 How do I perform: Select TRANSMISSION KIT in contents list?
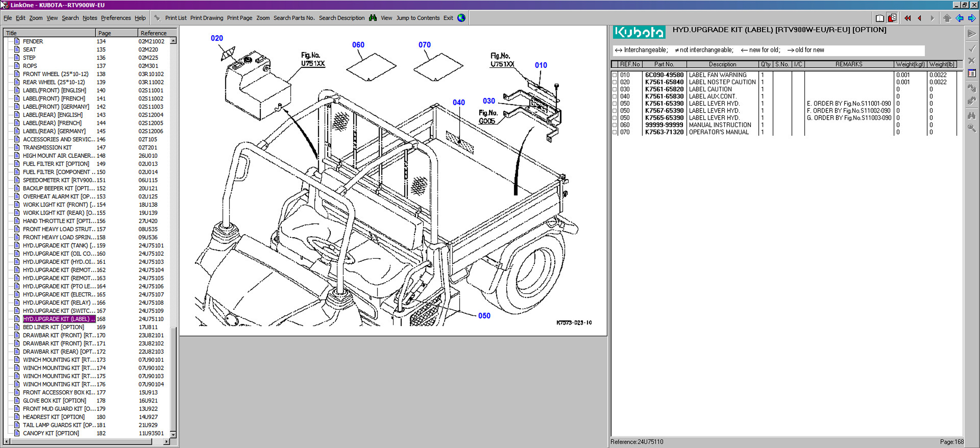tap(47, 147)
